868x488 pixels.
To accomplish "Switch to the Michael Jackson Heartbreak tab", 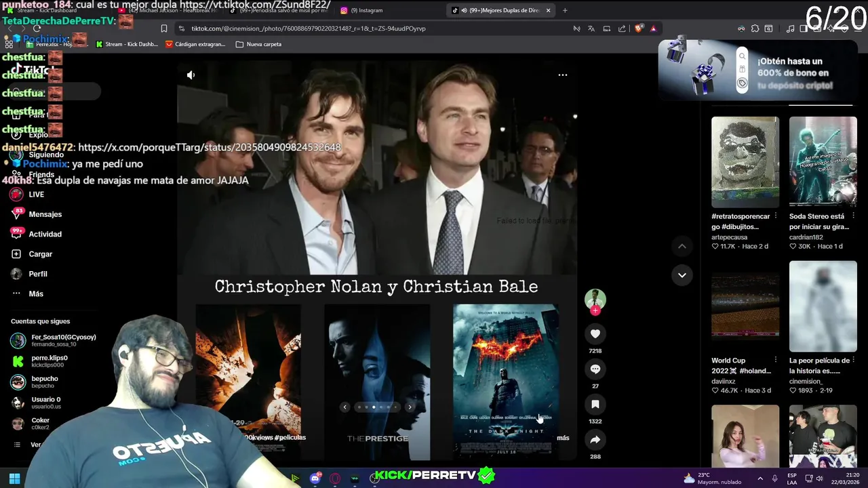I will (168, 10).
